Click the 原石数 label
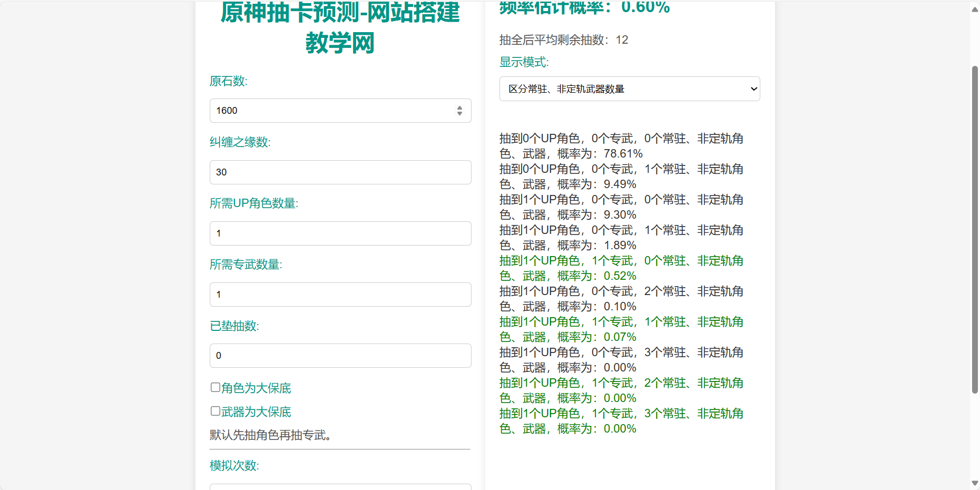Image resolution: width=980 pixels, height=490 pixels. click(x=229, y=81)
